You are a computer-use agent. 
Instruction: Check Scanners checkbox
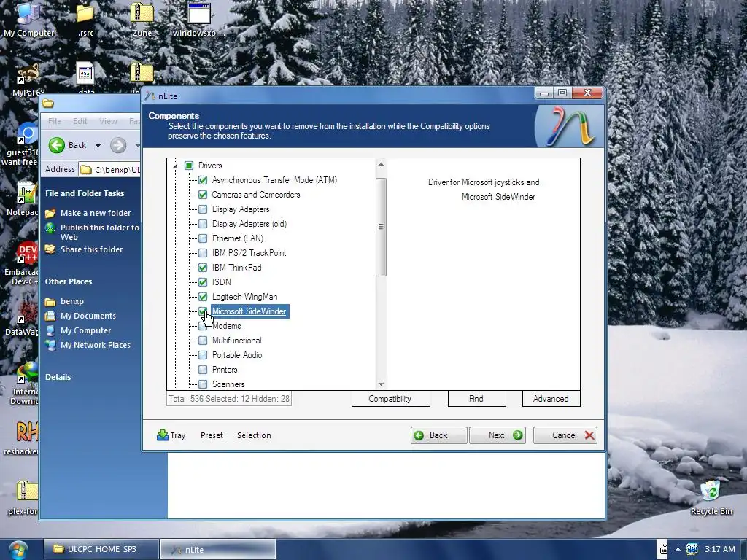(x=203, y=384)
